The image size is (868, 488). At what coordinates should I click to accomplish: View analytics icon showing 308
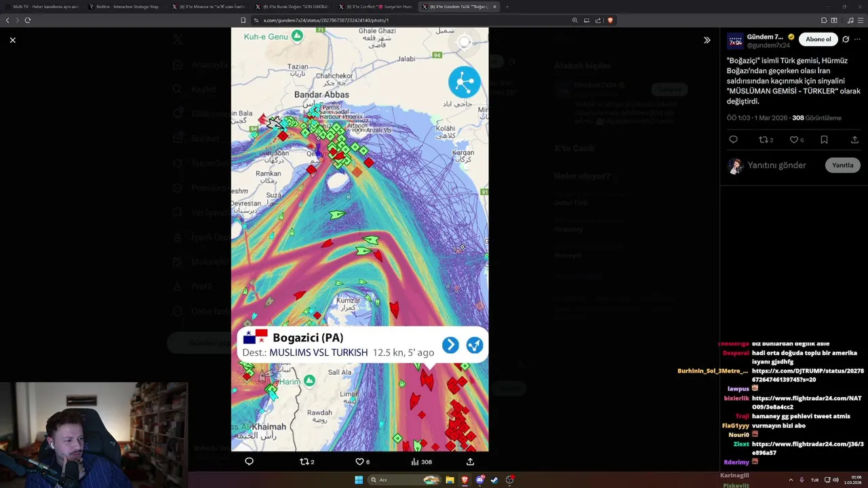[421, 462]
